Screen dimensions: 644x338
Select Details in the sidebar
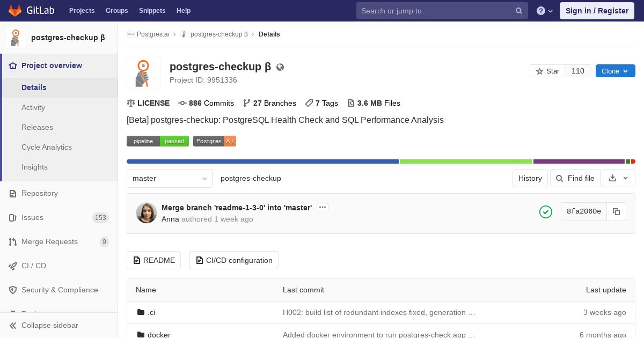pyautogui.click(x=60, y=87)
